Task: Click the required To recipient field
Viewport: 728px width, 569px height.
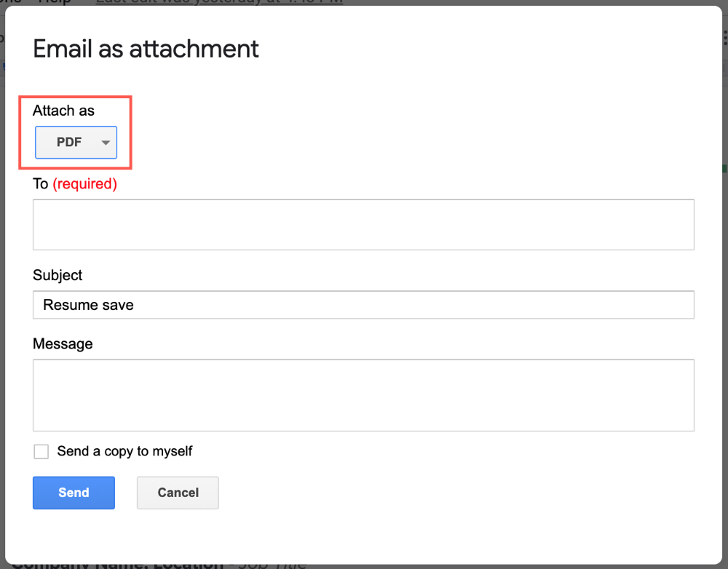Action: tap(364, 224)
